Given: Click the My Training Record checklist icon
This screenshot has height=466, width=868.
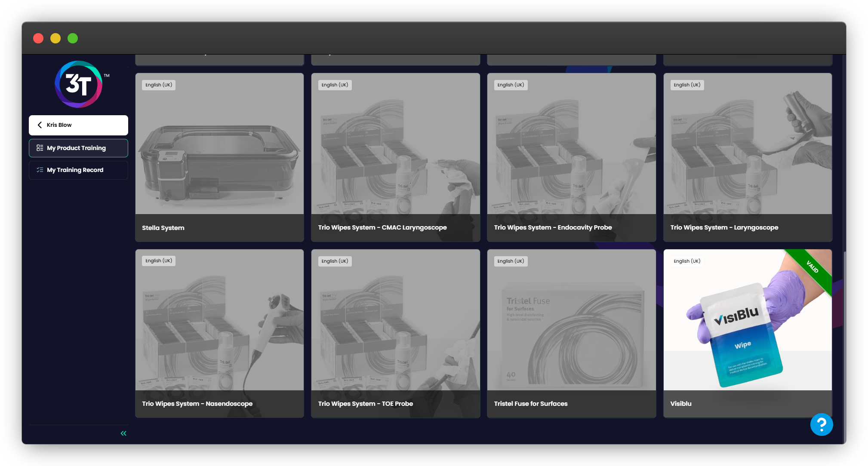Looking at the screenshot, I should pyautogui.click(x=40, y=170).
